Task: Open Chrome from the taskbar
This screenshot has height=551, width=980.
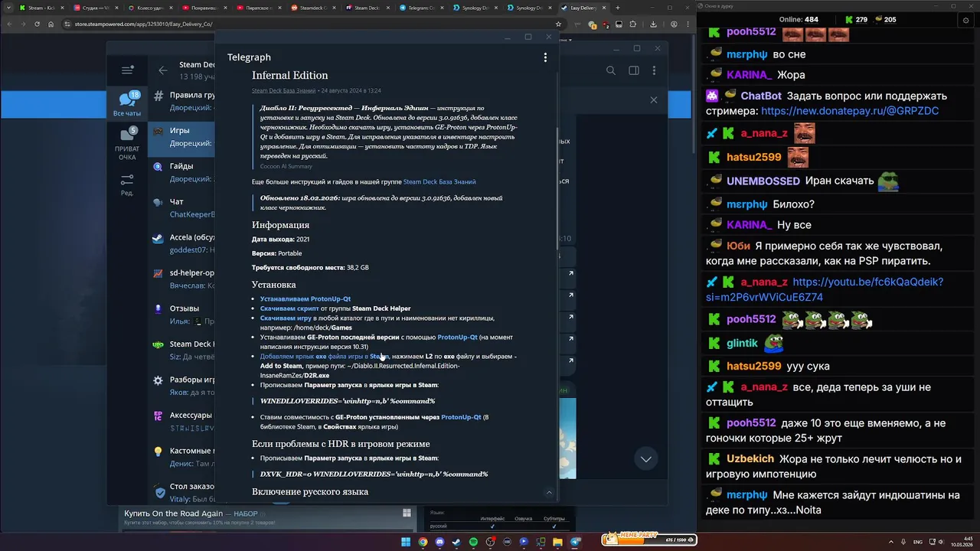Action: [423, 542]
